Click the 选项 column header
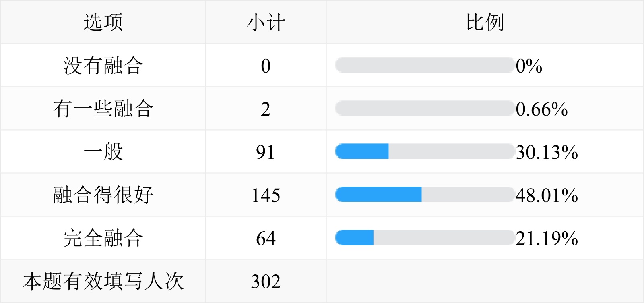The width and height of the screenshot is (644, 303). point(103,22)
